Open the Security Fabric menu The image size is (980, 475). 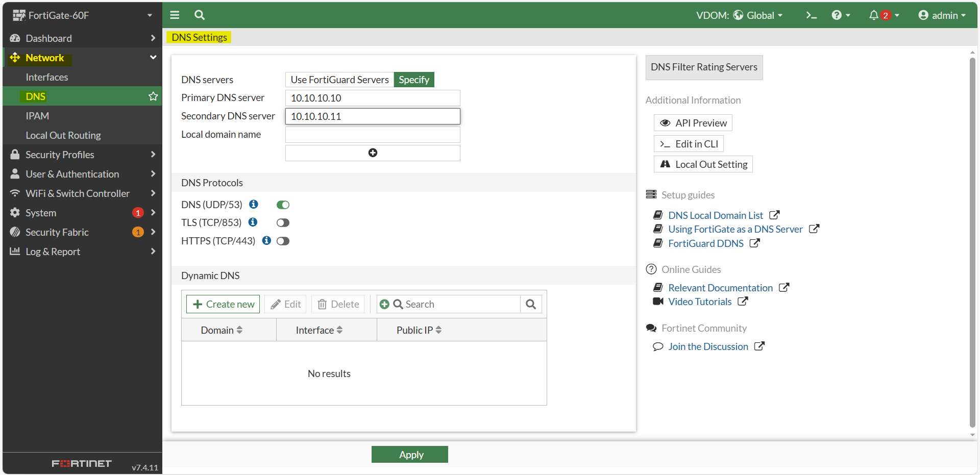click(x=82, y=232)
